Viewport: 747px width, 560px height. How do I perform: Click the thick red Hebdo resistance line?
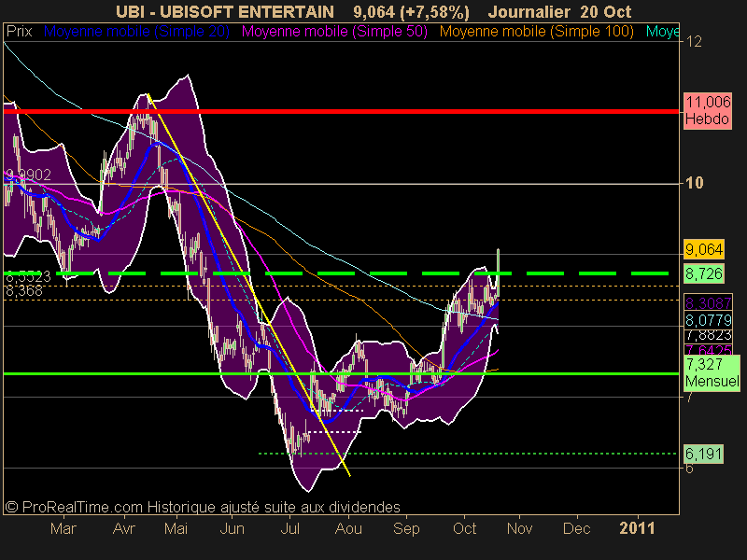[x=341, y=111]
